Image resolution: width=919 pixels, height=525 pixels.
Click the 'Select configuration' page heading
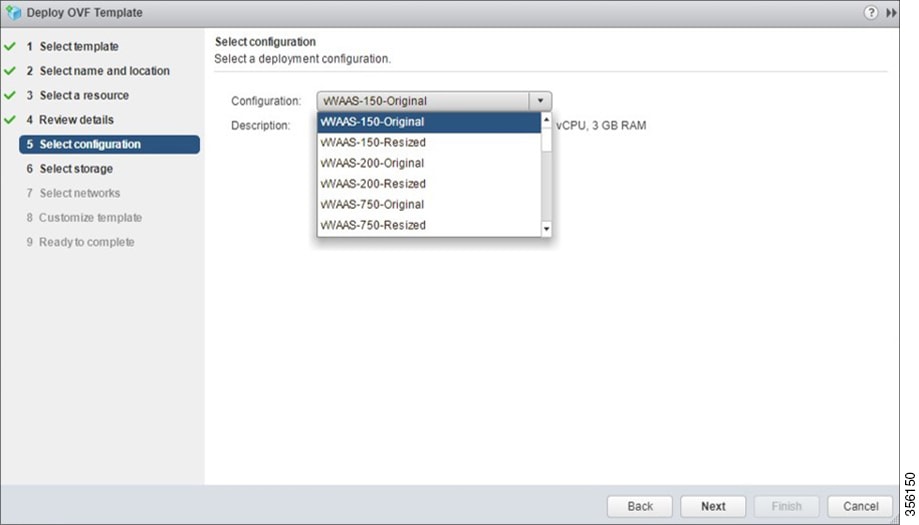(x=266, y=42)
